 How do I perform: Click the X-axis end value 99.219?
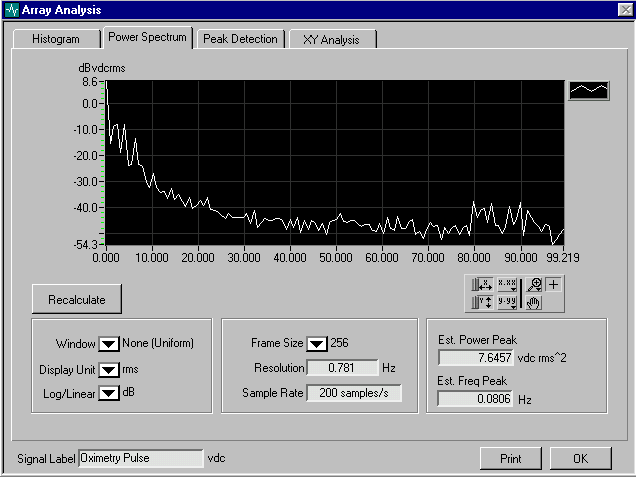click(x=563, y=258)
